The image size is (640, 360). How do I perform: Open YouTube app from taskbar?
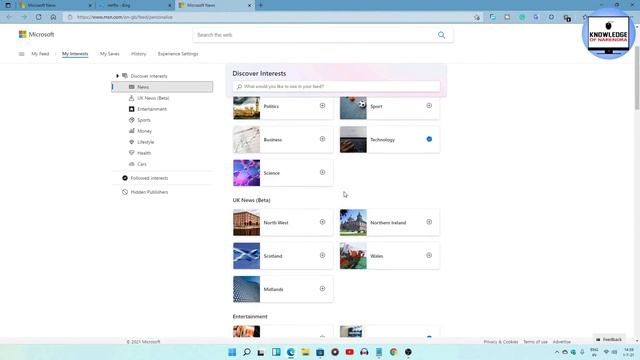pos(349,352)
